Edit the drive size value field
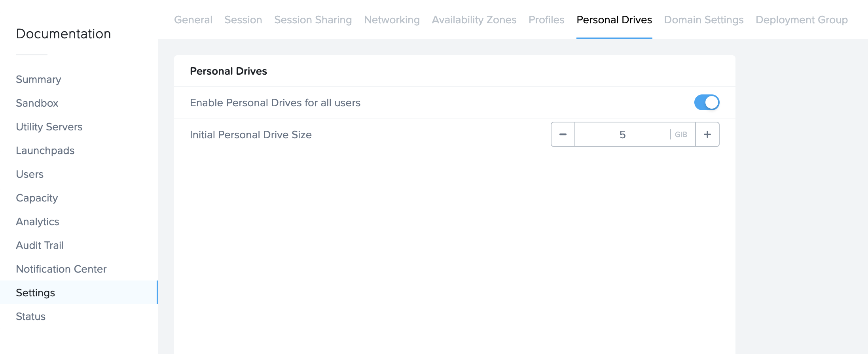 (x=623, y=134)
